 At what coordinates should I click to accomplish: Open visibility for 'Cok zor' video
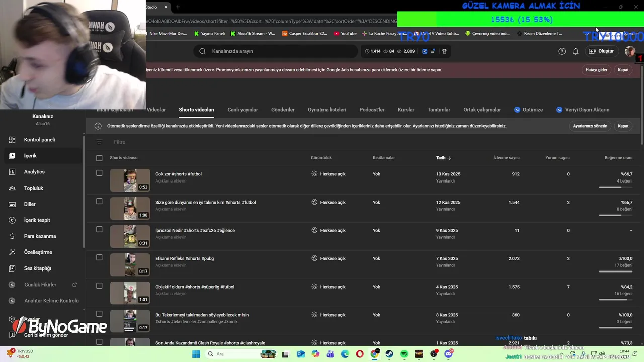click(329, 174)
